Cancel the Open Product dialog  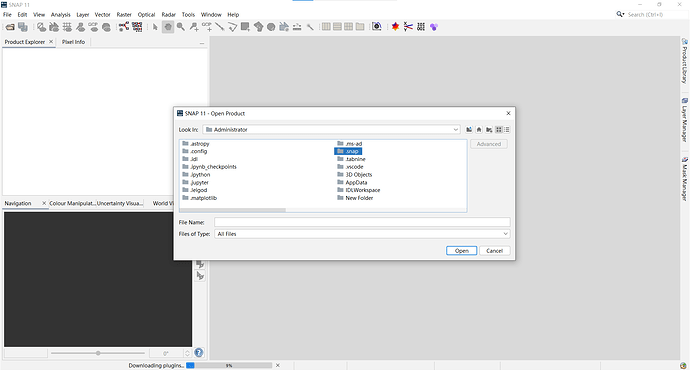(494, 250)
